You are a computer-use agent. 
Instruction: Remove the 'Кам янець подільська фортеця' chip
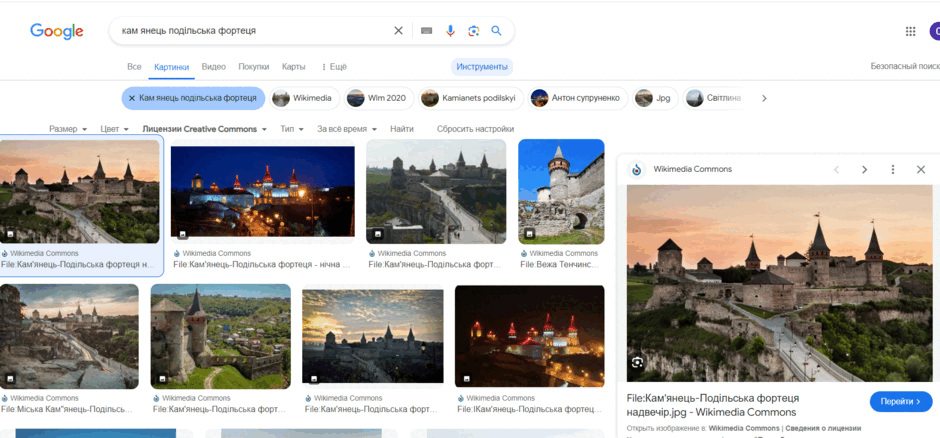132,98
